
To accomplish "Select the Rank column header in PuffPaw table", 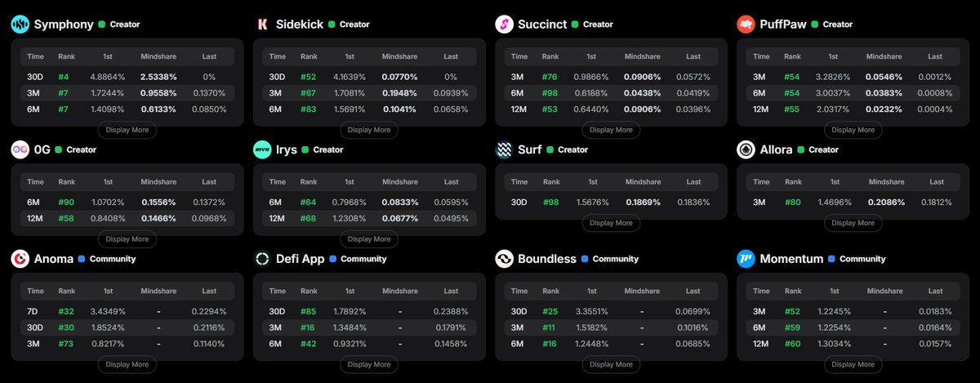I will coord(793,56).
